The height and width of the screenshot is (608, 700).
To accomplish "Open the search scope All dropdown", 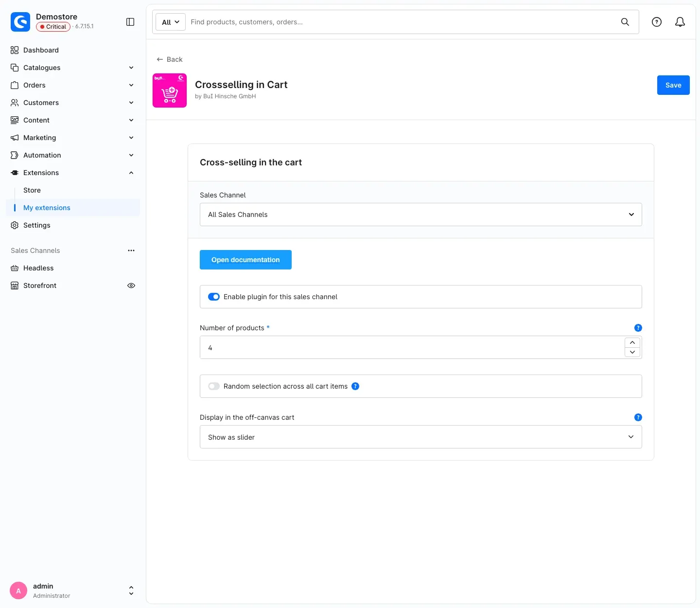I will (x=171, y=22).
